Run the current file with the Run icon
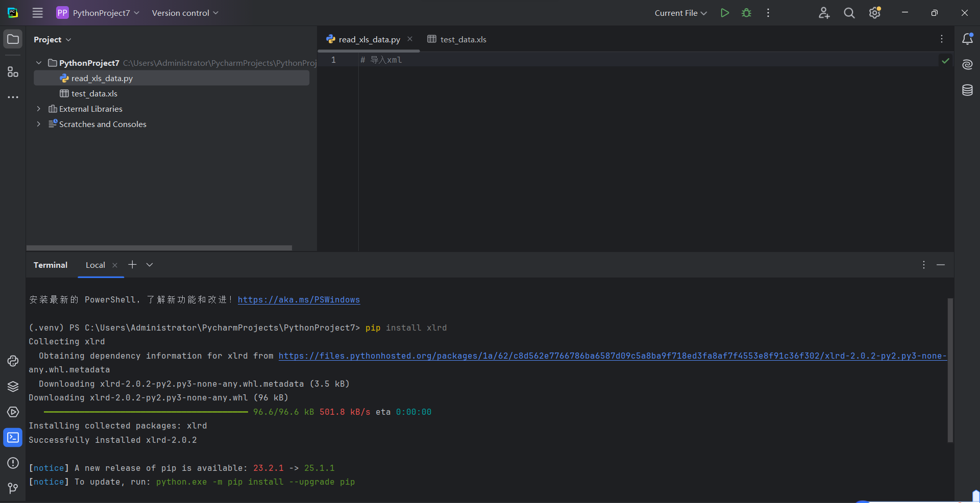The image size is (980, 503). 725,13
